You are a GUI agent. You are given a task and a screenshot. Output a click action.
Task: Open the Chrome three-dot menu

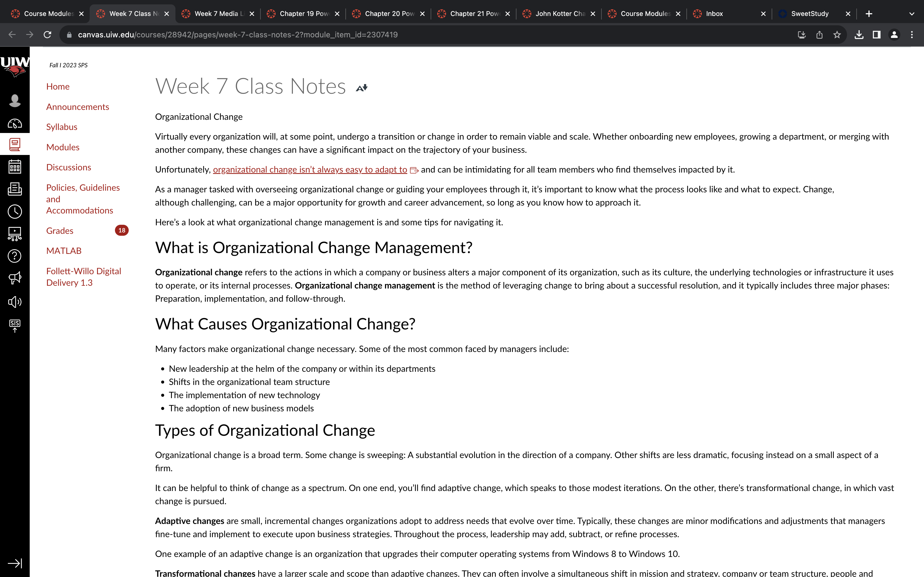tap(912, 35)
